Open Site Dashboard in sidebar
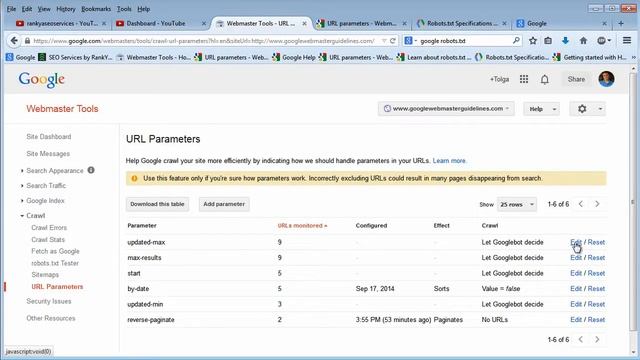640x360 pixels. tap(49, 137)
